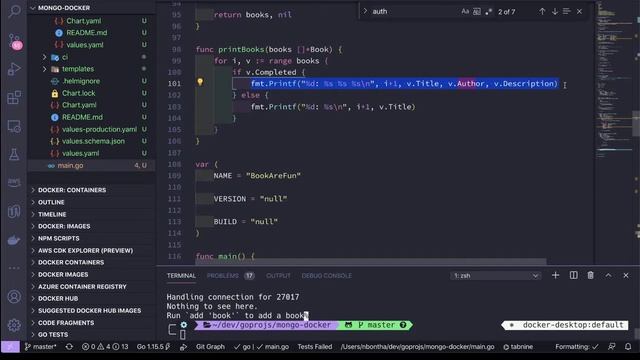Open Run and Debug view
Viewport: 640px width, 360px height.
(x=14, y=69)
